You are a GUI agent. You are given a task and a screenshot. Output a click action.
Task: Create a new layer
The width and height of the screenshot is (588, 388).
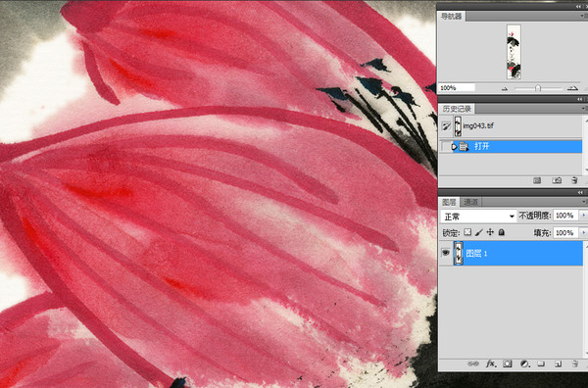pos(558,364)
